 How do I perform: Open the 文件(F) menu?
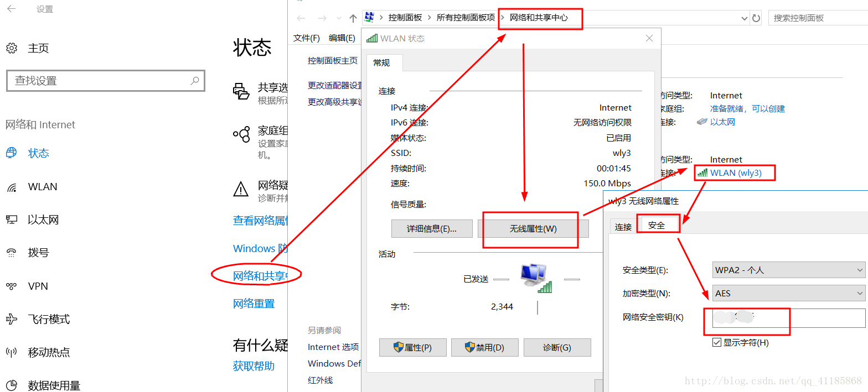click(307, 38)
